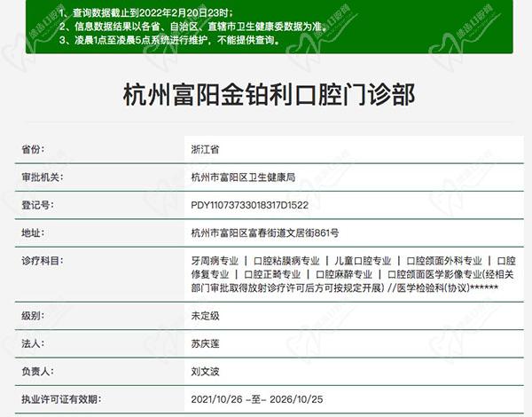Select address 杭州市富阳区富春街道文居街861号
The height and width of the screenshot is (417, 532).
[x=265, y=233]
